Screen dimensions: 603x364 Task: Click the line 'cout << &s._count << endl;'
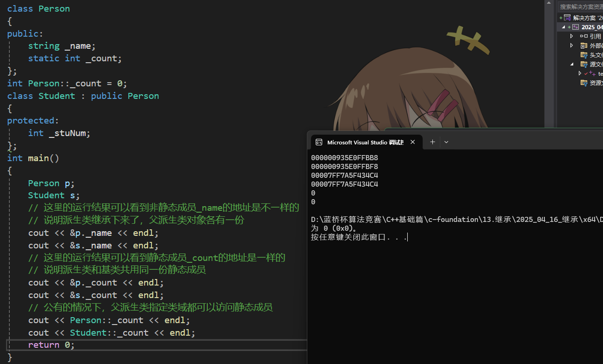pos(96,295)
